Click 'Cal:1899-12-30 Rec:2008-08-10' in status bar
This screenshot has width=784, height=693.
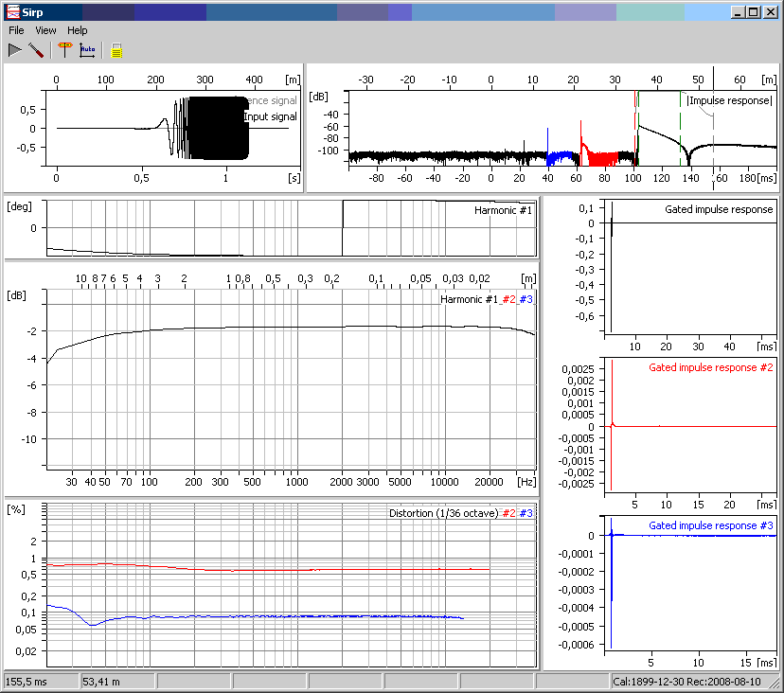(x=686, y=682)
